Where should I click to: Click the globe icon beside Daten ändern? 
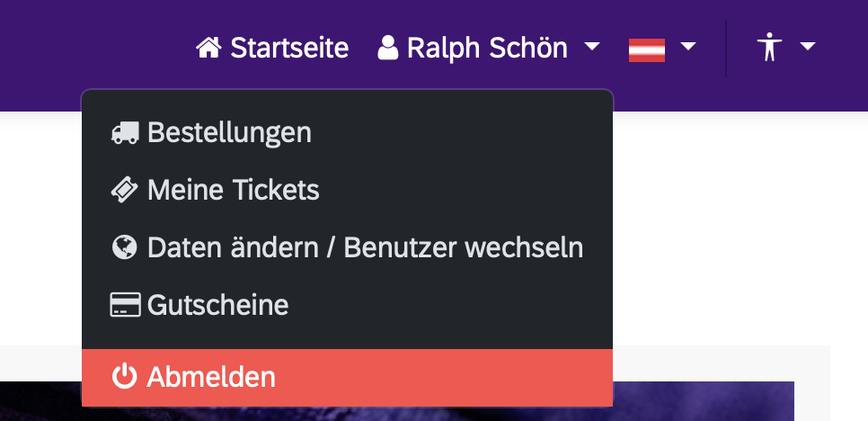[x=125, y=247]
